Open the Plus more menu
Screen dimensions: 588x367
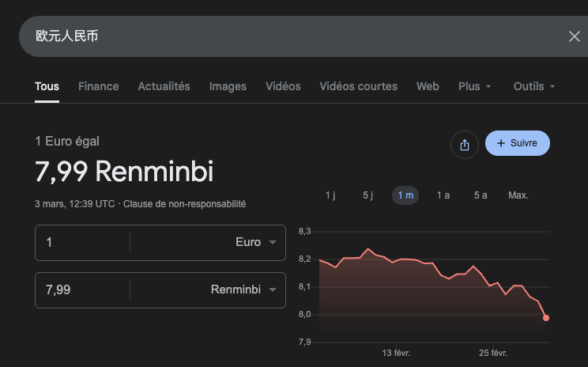click(x=475, y=86)
